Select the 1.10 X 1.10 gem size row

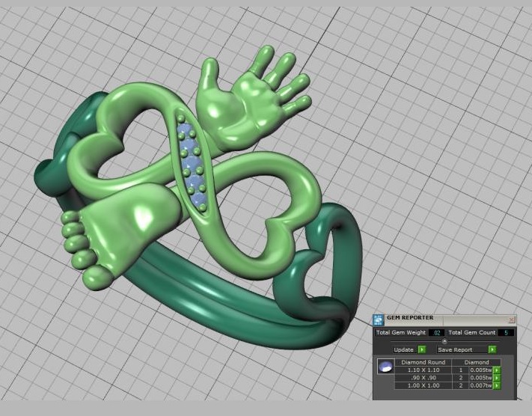click(423, 370)
